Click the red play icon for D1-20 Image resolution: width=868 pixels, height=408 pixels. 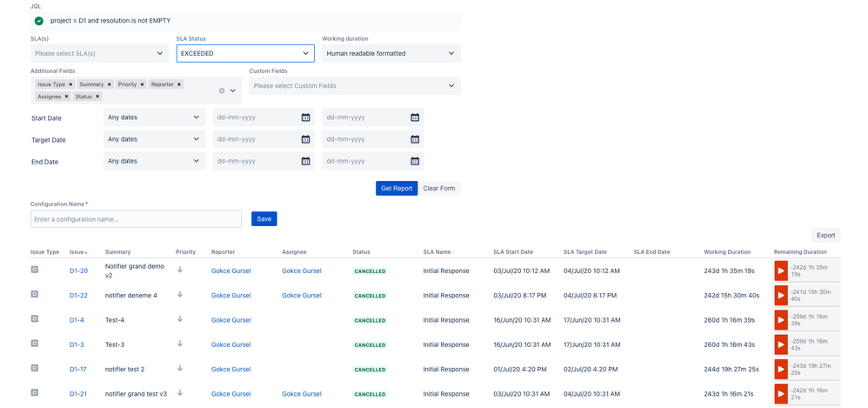[781, 271]
